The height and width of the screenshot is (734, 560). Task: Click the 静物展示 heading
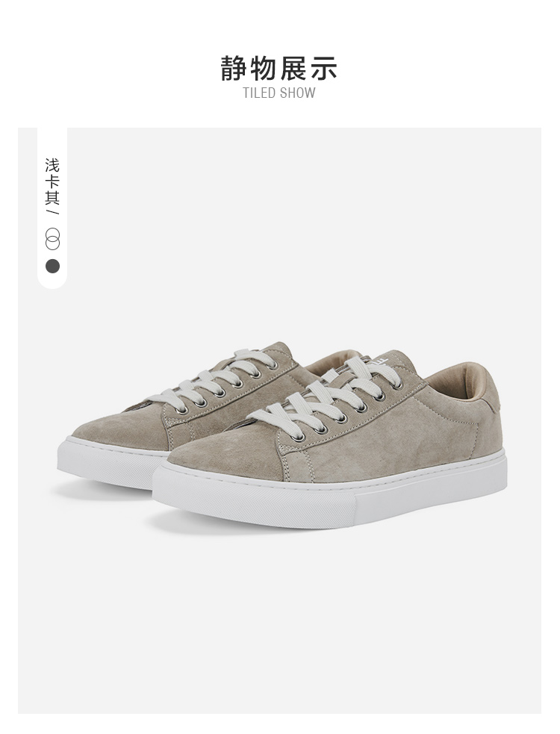point(279,69)
